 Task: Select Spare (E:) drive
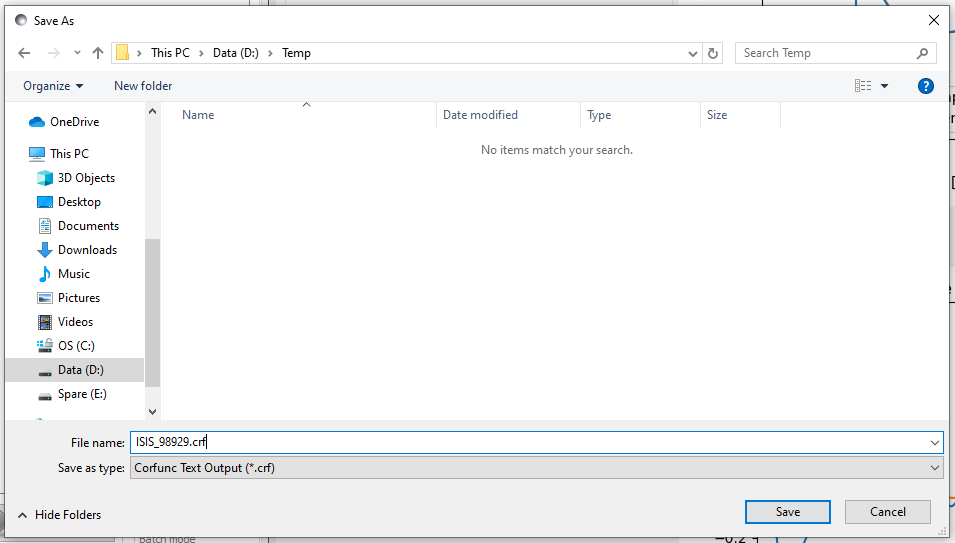[82, 394]
